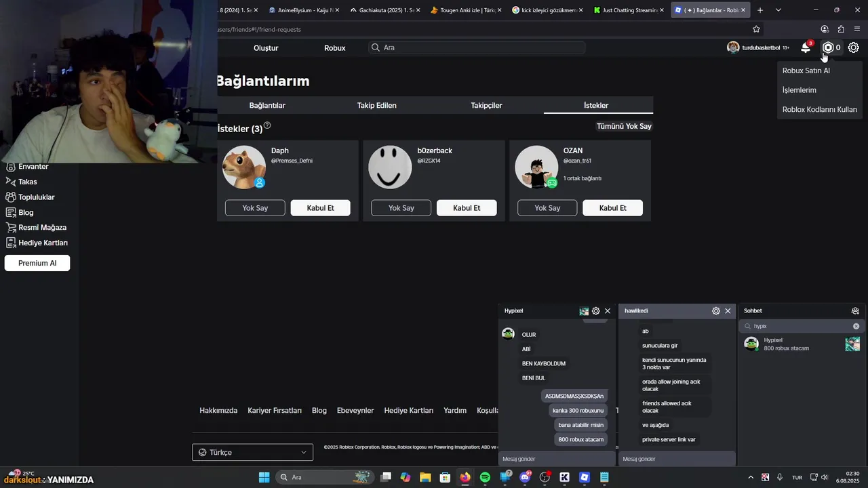Screen dimensions: 868x488
Task: Show hidden system tray icons
Action: [751, 477]
